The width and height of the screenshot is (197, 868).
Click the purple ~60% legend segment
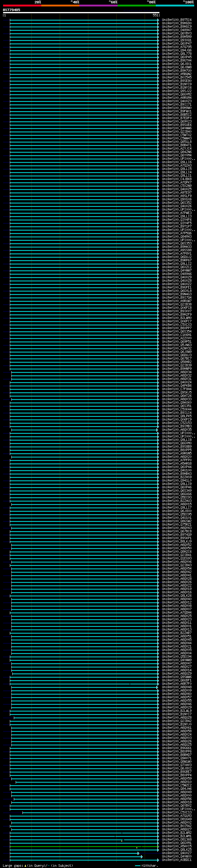(x=98, y=6)
